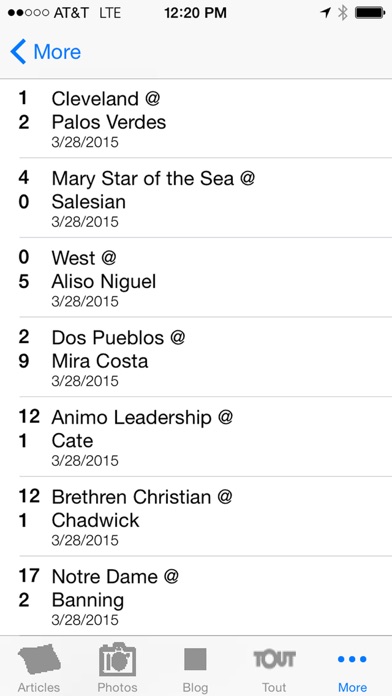Tap the blue back chevron arrow
The height and width of the screenshot is (696, 392).
point(18,51)
